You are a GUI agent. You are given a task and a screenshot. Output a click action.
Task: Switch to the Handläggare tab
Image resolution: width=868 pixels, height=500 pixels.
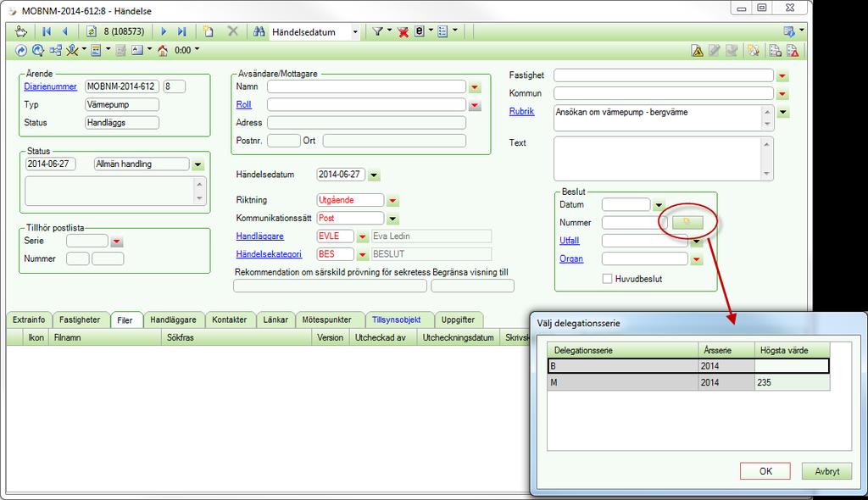point(173,319)
